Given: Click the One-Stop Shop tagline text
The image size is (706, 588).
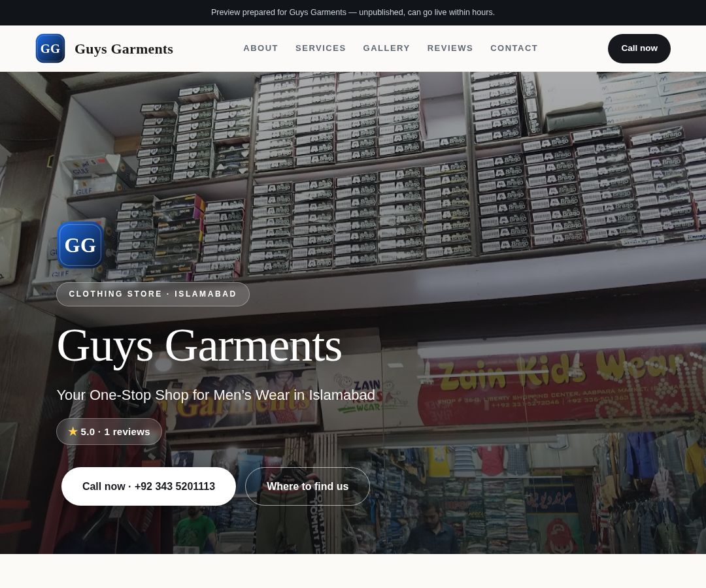Looking at the screenshot, I should pyautogui.click(x=216, y=395).
